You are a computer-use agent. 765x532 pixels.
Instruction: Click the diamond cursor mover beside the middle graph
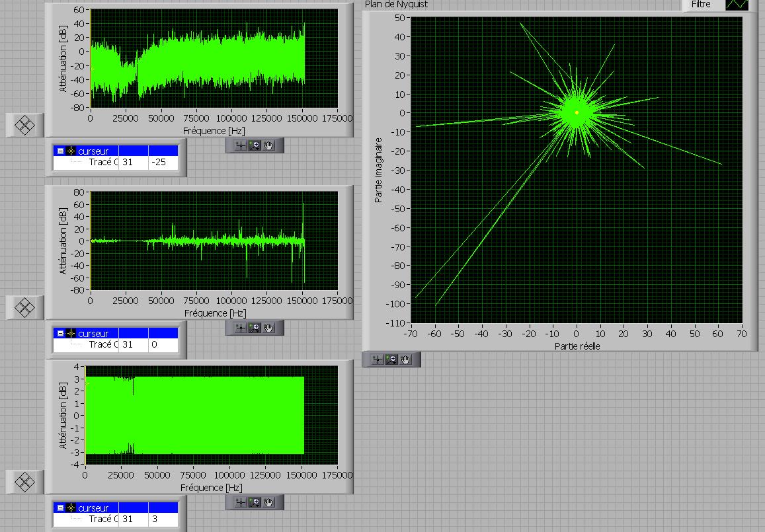coord(24,308)
